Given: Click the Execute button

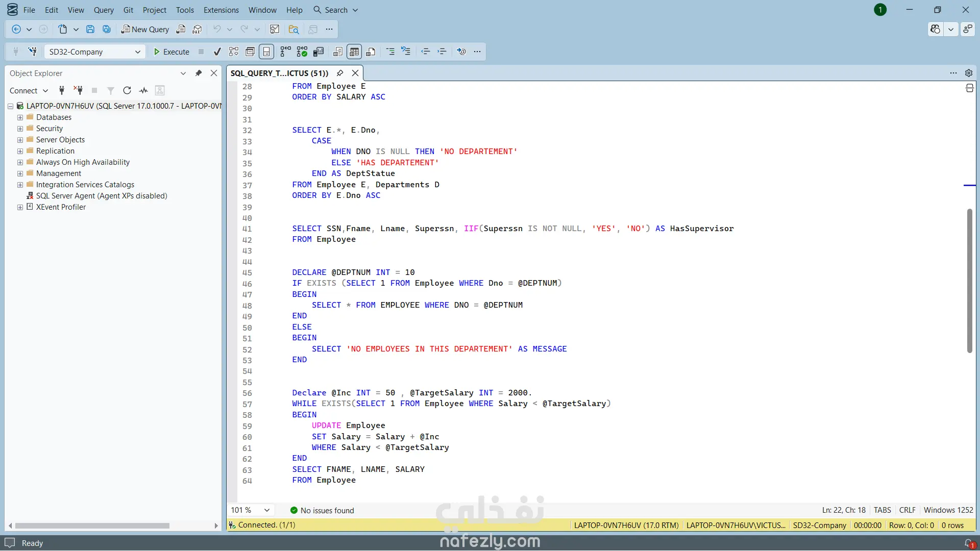Looking at the screenshot, I should click(171, 52).
